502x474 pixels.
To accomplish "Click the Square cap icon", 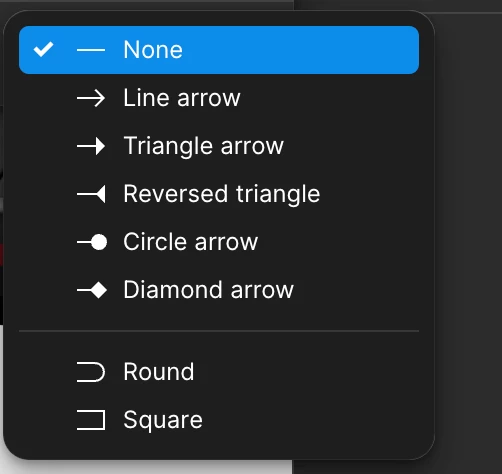I will pyautogui.click(x=91, y=420).
